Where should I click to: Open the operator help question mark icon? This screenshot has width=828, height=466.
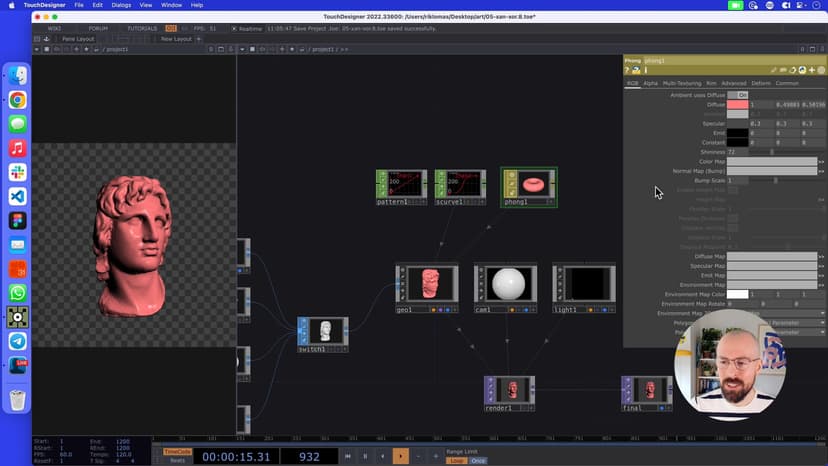(627, 71)
